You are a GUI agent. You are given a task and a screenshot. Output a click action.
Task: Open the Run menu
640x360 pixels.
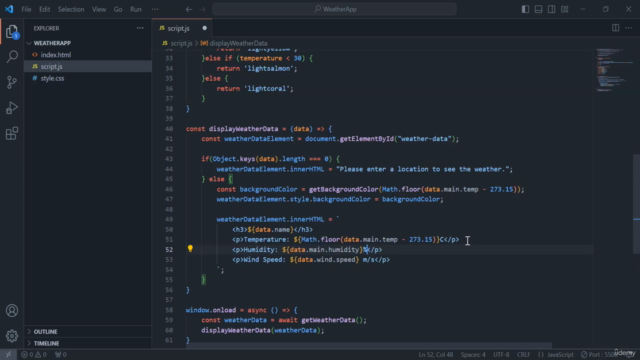click(136, 9)
